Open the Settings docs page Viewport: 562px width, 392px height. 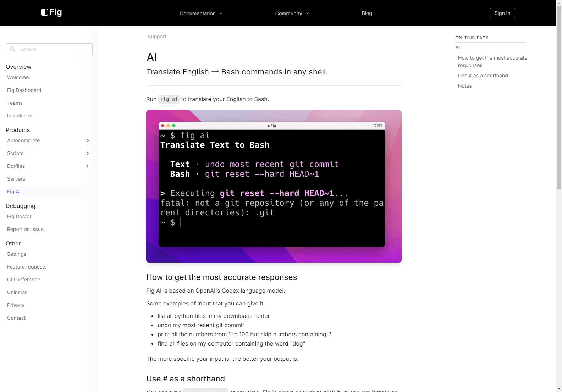(x=17, y=254)
